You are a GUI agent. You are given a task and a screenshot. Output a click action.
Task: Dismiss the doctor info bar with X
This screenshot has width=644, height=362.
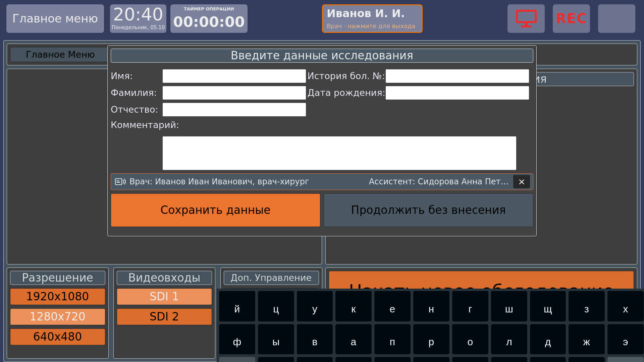coord(522,182)
